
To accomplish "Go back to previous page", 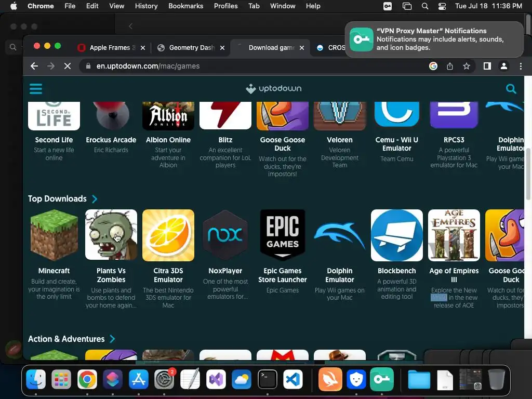I will tap(34, 66).
